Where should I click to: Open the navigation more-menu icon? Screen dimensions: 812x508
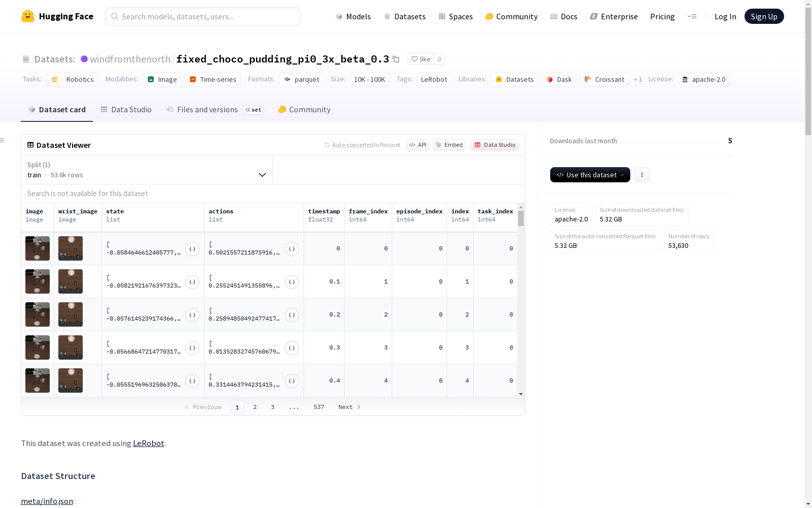click(692, 16)
